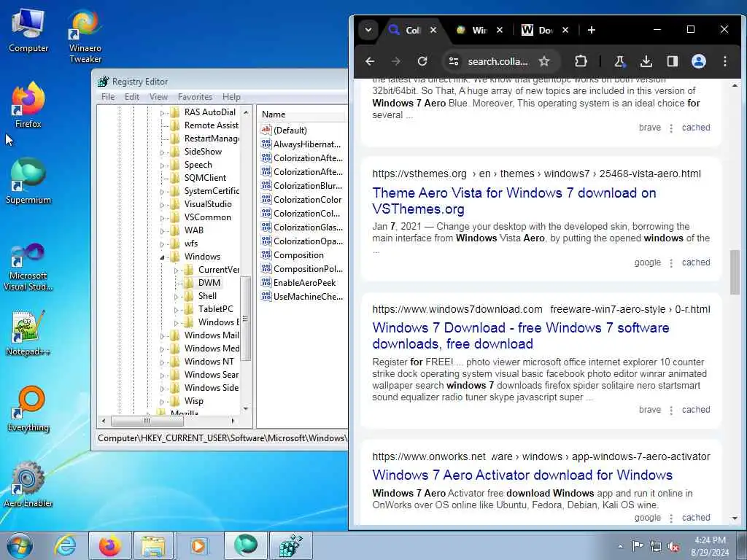747x560 pixels.
Task: Open Windows Media Player from taskbar
Action: pos(198,545)
